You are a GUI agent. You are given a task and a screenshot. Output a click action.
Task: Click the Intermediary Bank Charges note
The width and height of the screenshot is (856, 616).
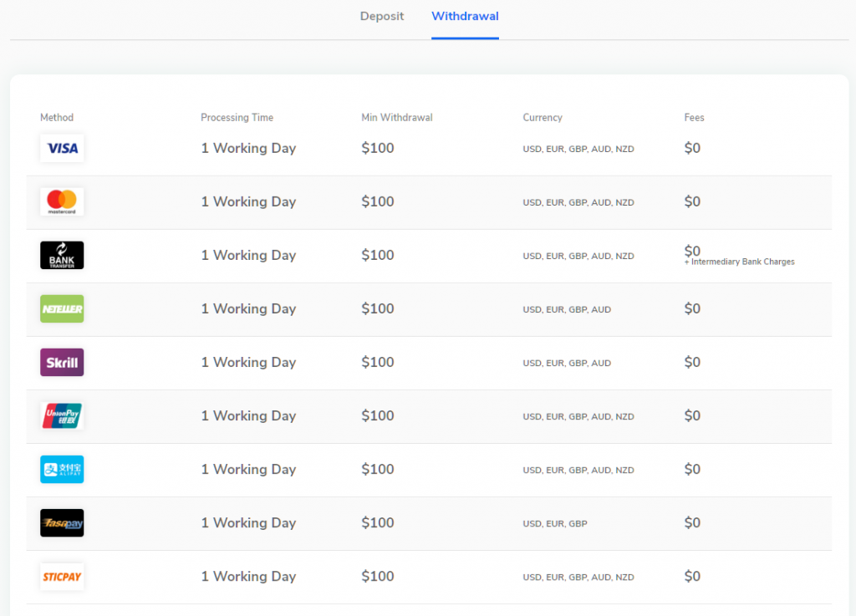739,262
